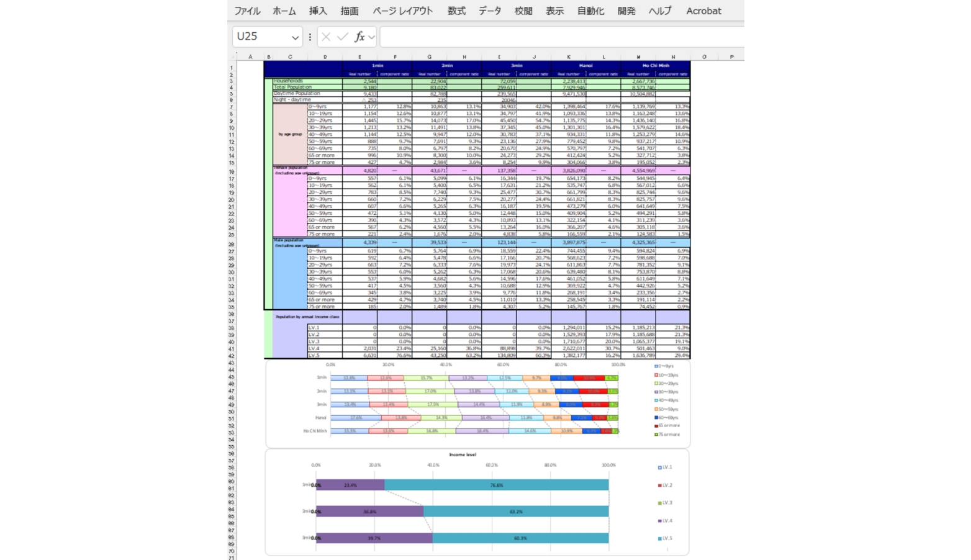
Task: Click the select-all corner of the sheet
Action: [x=233, y=56]
